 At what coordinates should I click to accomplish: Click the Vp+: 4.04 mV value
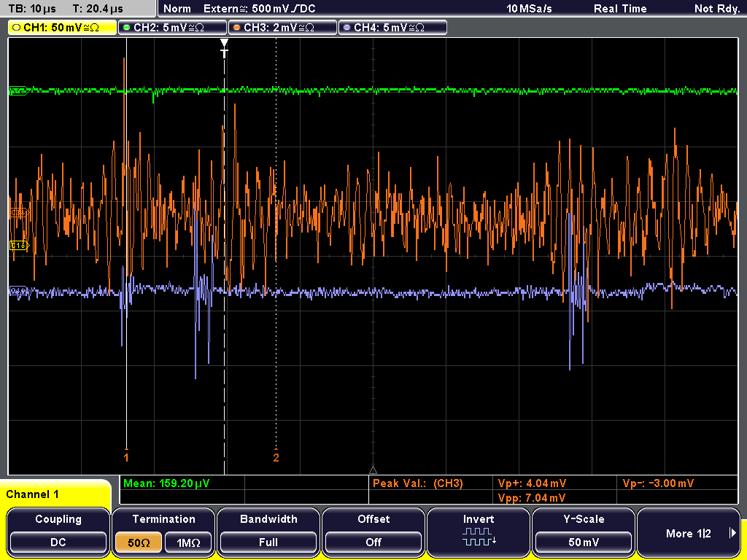(x=532, y=483)
